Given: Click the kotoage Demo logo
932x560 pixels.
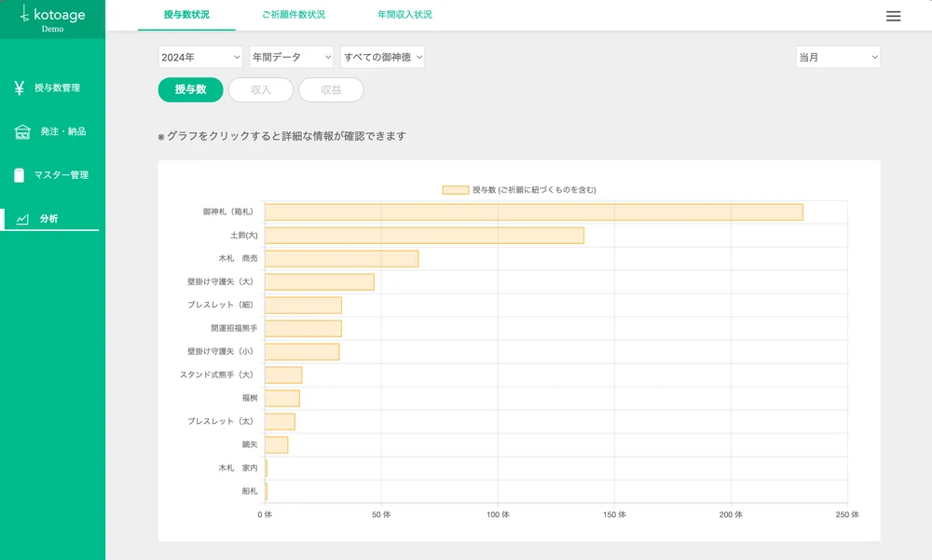Looking at the screenshot, I should pos(52,19).
